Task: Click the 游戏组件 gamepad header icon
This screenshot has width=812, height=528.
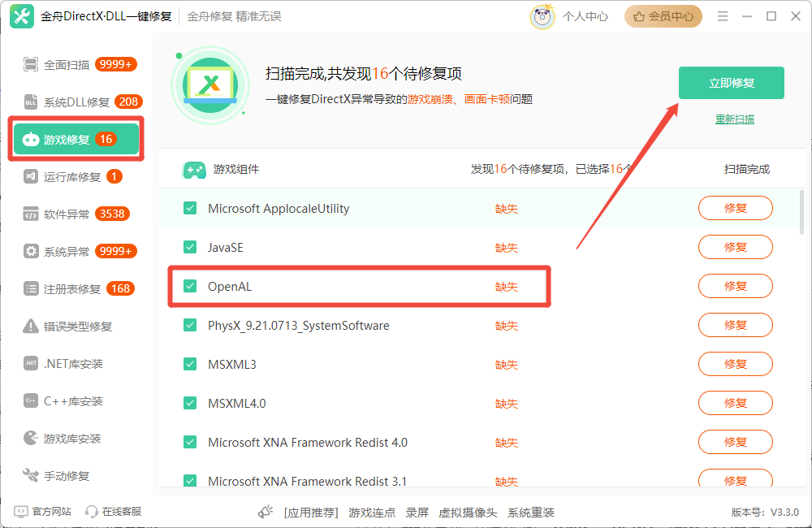Action: (194, 170)
